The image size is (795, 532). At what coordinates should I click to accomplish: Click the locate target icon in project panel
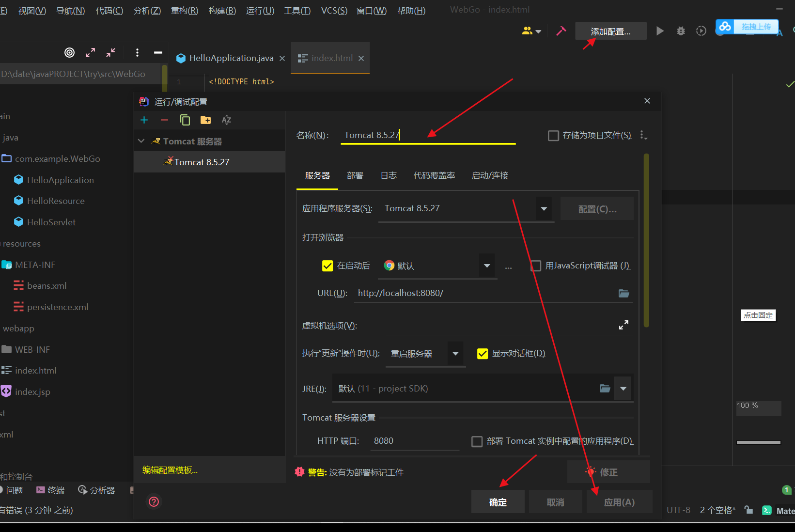coord(70,52)
